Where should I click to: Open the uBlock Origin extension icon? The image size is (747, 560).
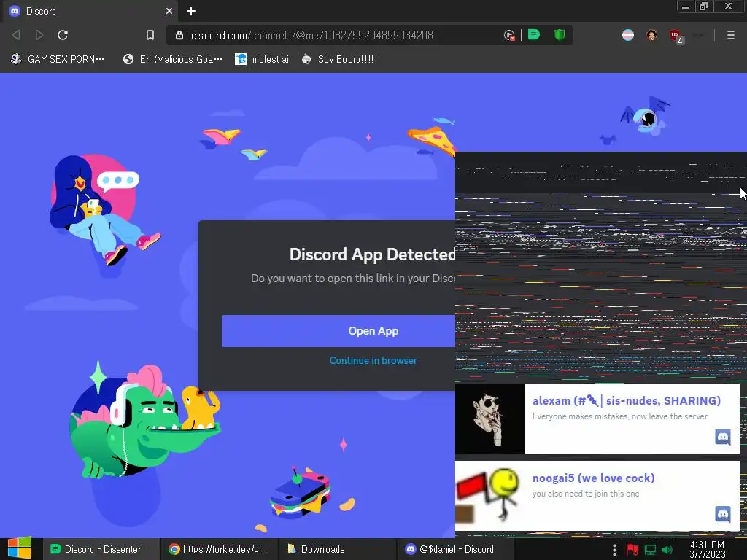click(x=676, y=36)
